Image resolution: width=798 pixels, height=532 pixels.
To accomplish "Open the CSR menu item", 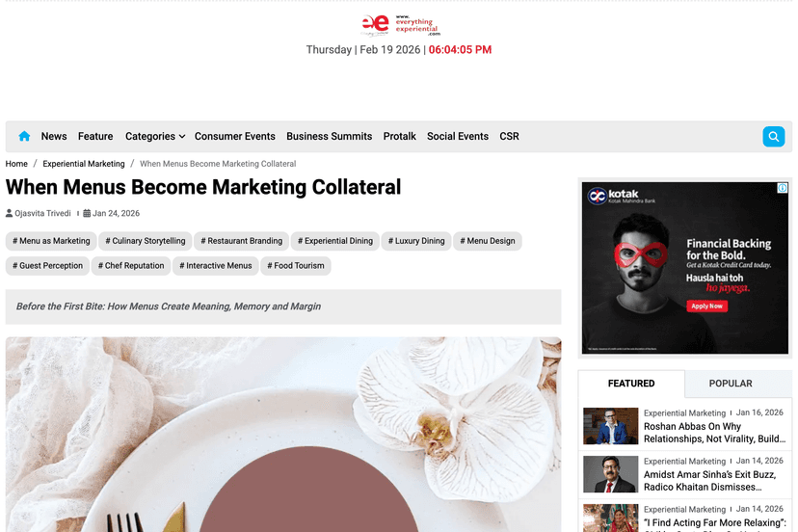I will (509, 136).
